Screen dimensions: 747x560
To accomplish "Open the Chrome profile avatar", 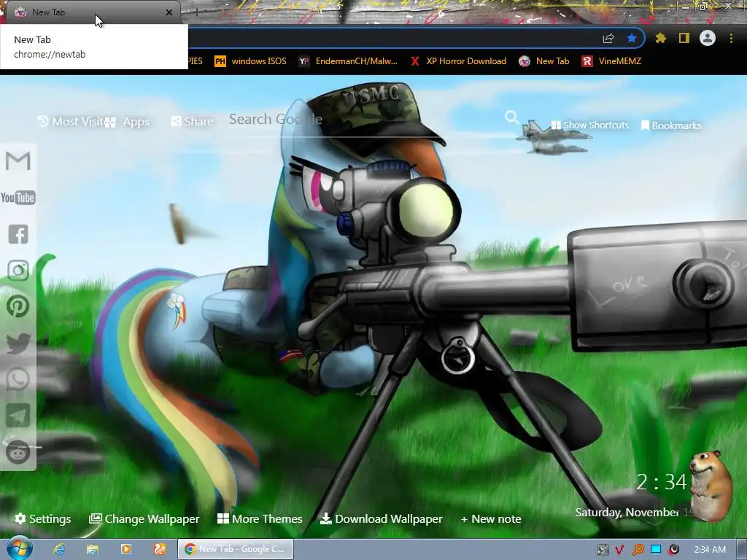I will 708,38.
